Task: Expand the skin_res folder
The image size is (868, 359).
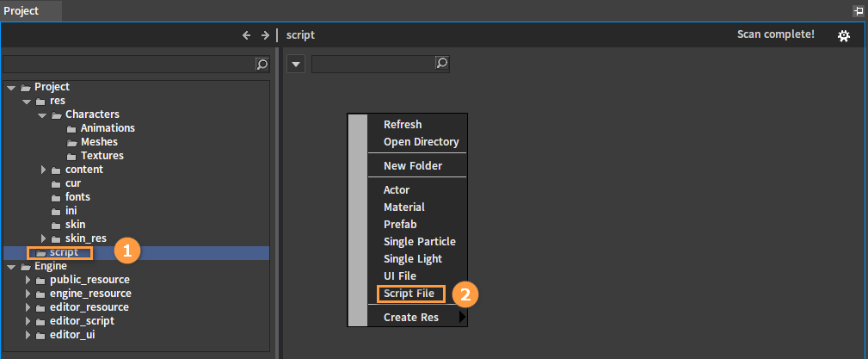Action: [43, 238]
